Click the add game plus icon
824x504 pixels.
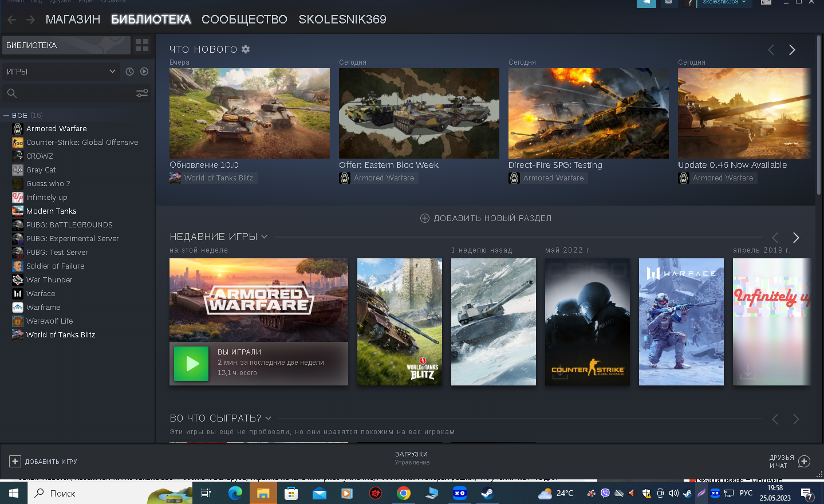coord(15,461)
